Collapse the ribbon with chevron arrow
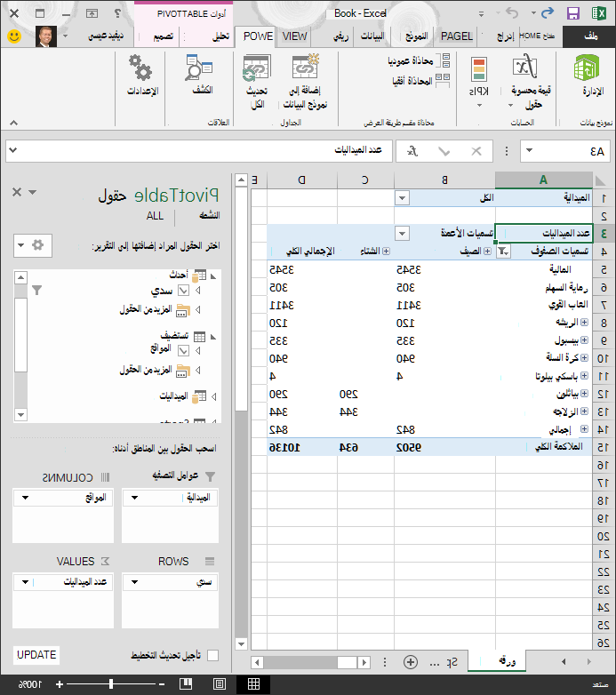The image size is (616, 695). [13, 123]
